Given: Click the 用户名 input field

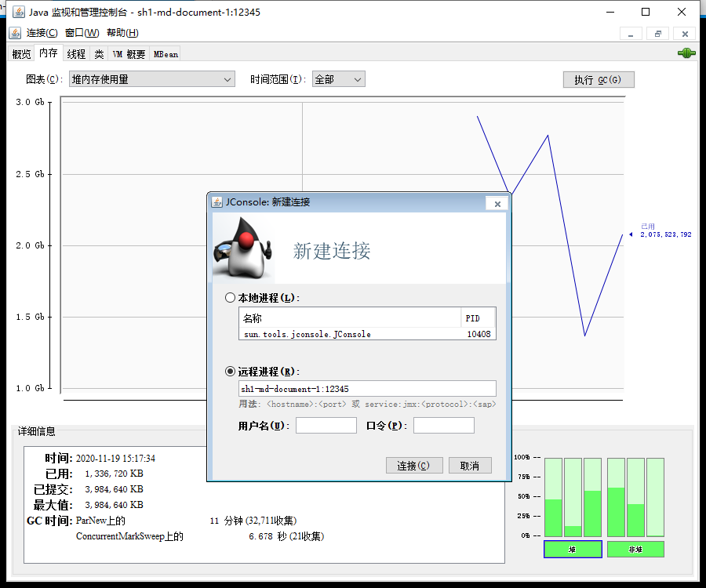Looking at the screenshot, I should 326,424.
